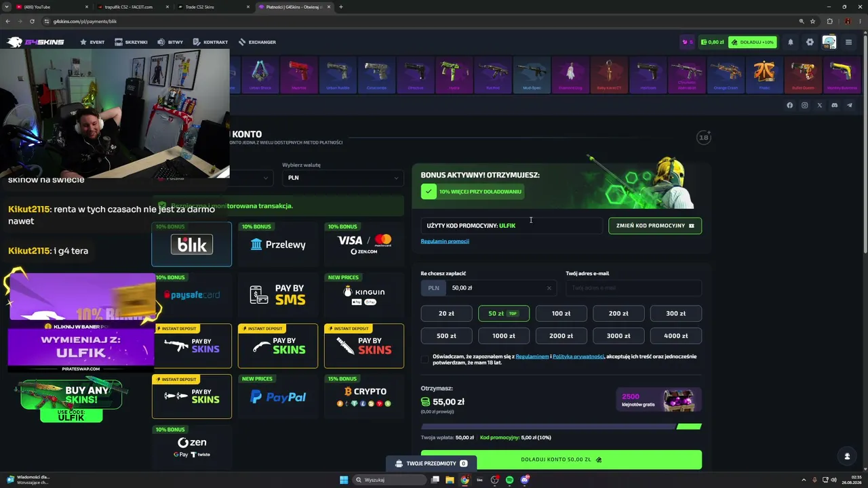The image size is (868, 488).
Task: Open a new browser tab with plus
Action: (340, 7)
